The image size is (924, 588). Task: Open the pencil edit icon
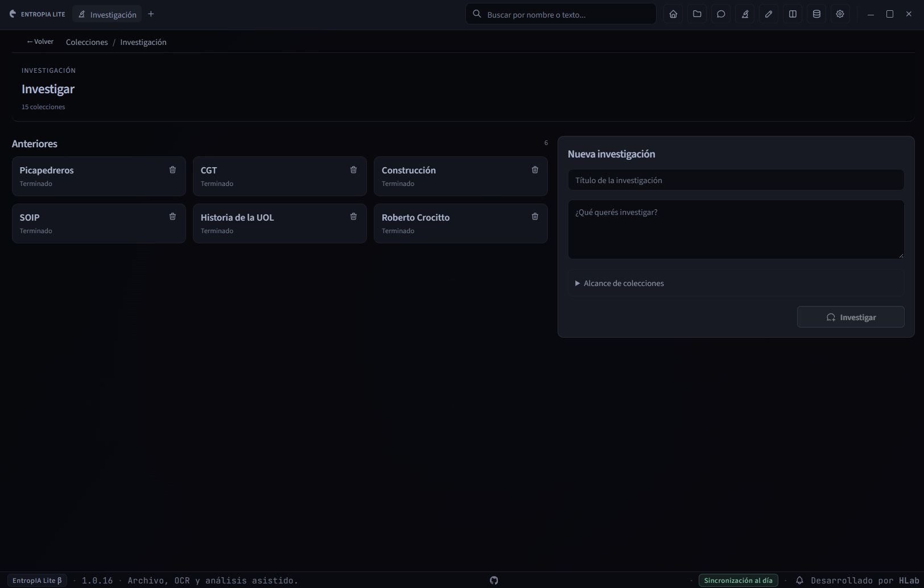[x=769, y=14]
